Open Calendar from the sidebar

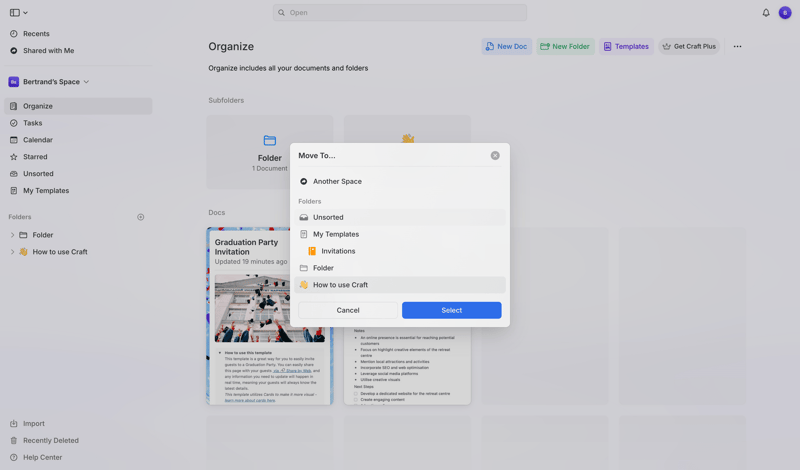tap(37, 140)
